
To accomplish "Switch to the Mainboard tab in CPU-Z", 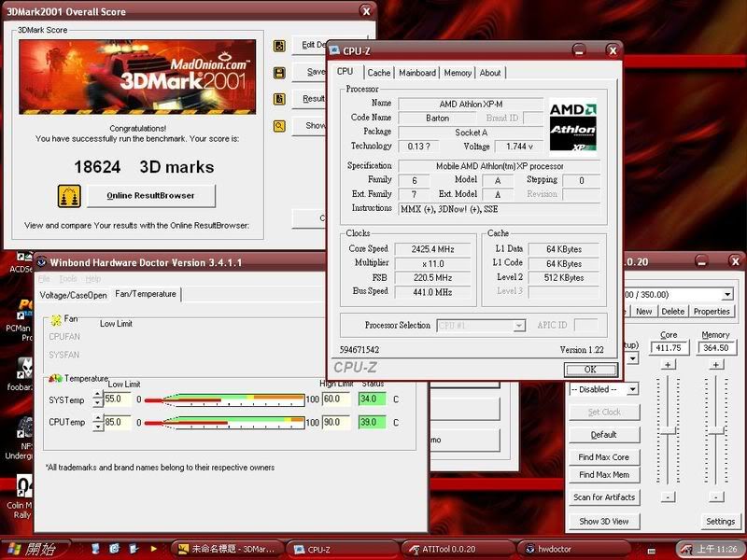I will (417, 73).
